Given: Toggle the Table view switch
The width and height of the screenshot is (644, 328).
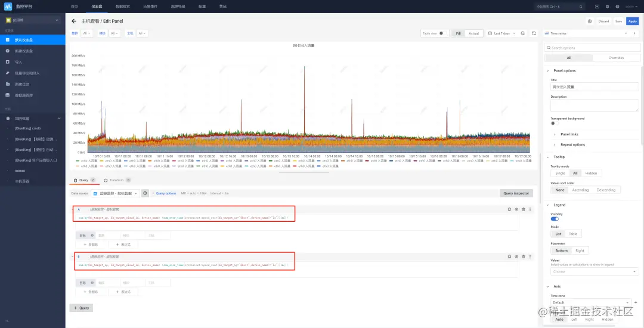Looking at the screenshot, I should tap(442, 33).
